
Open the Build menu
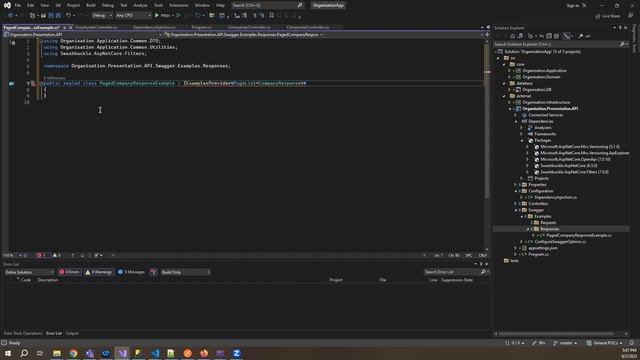tap(91, 5)
